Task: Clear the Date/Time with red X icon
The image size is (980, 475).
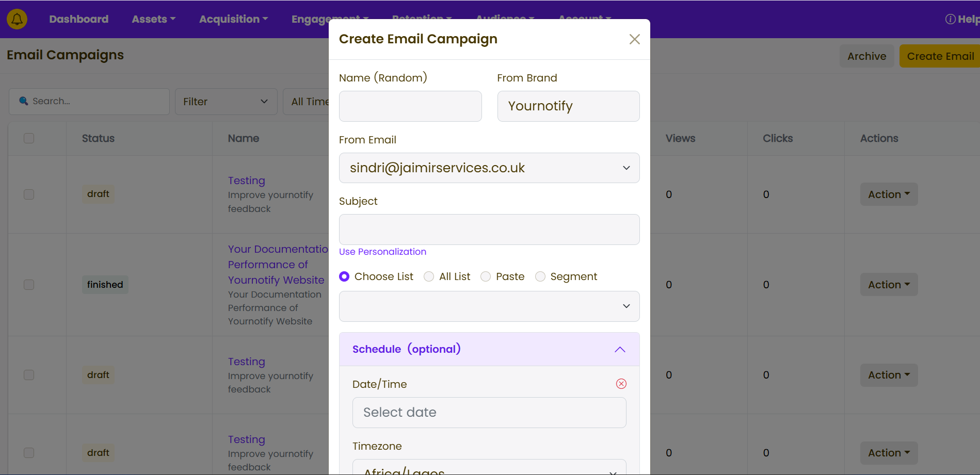Action: [x=621, y=384]
